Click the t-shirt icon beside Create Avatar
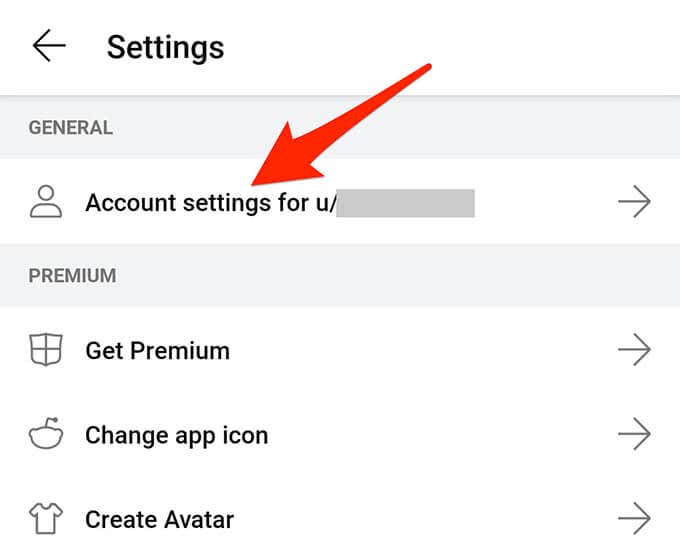The height and width of the screenshot is (557, 680). 46,520
